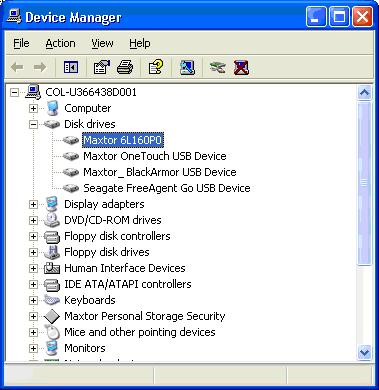The image size is (379, 390).
Task: Collapse the Disk drives category
Action: tap(33, 124)
